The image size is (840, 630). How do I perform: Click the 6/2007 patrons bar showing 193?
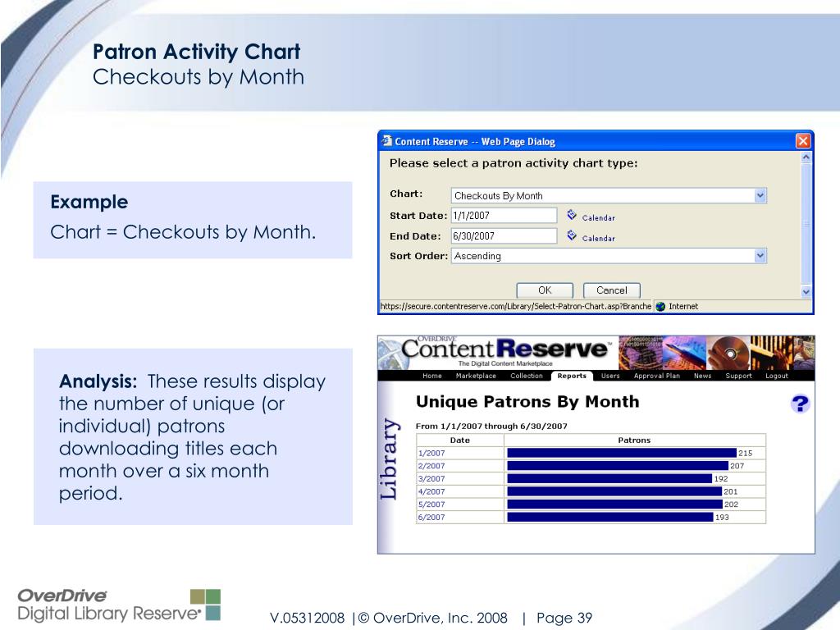tap(609, 518)
